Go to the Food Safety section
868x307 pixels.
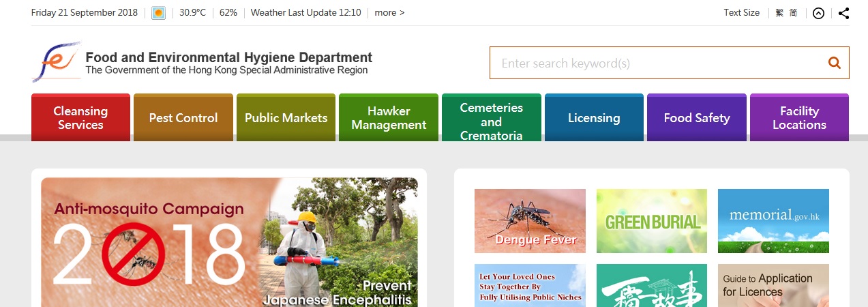pos(697,117)
